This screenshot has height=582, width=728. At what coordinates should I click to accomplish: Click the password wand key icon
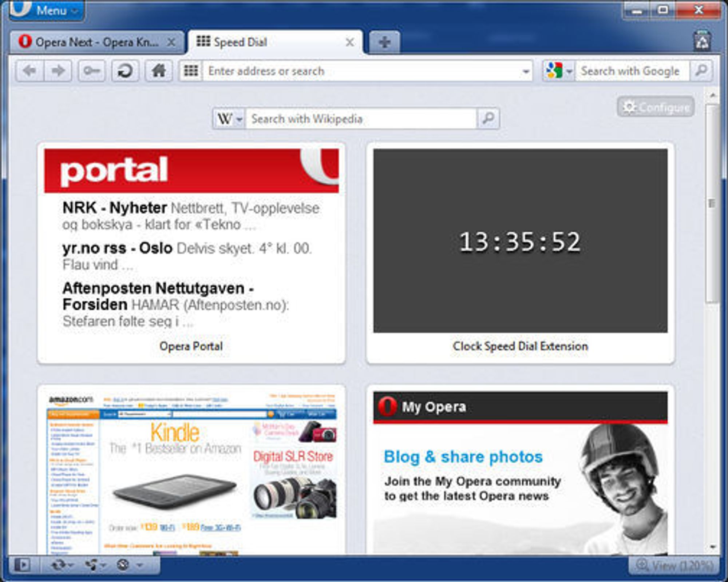(92, 71)
